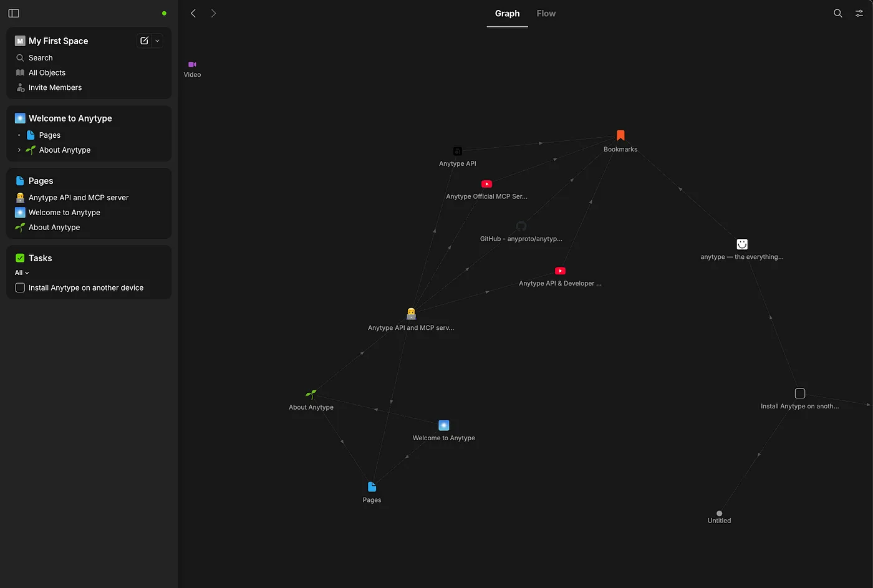This screenshot has height=588, width=873.
Task: Select Welcome to Anytype graph node
Action: click(444, 425)
